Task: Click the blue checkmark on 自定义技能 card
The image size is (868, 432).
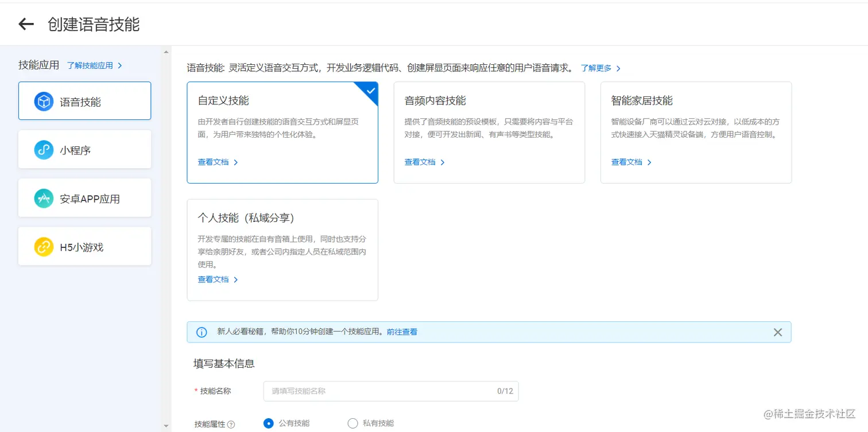Action: [x=370, y=90]
